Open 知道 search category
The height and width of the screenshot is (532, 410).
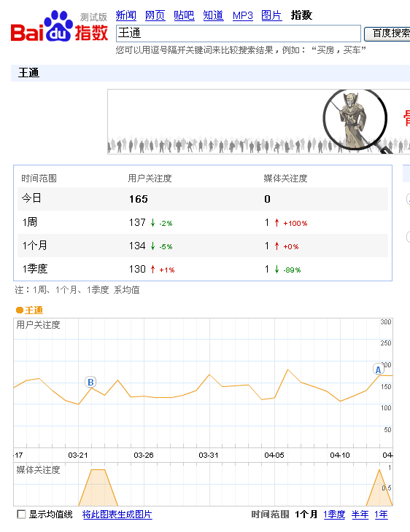point(213,15)
